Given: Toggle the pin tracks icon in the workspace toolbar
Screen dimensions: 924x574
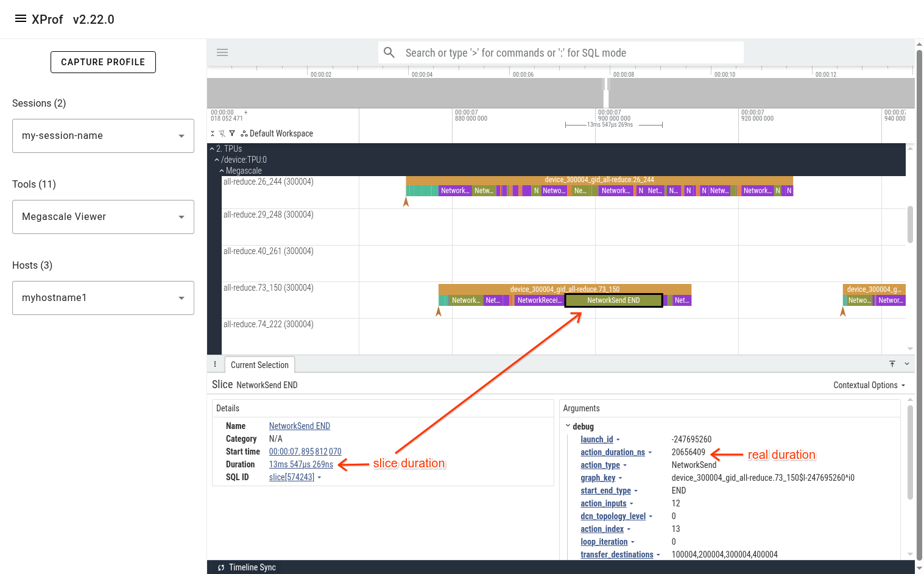Looking at the screenshot, I should point(222,133).
